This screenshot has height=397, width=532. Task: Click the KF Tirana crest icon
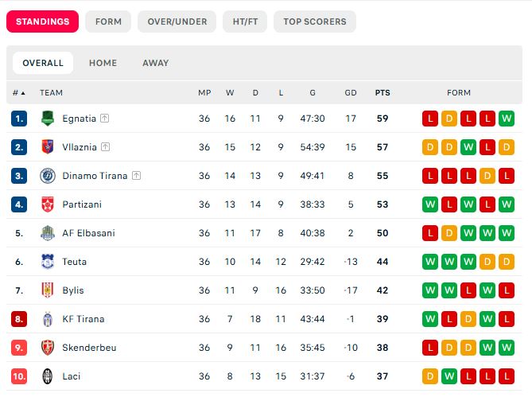pyautogui.click(x=48, y=319)
